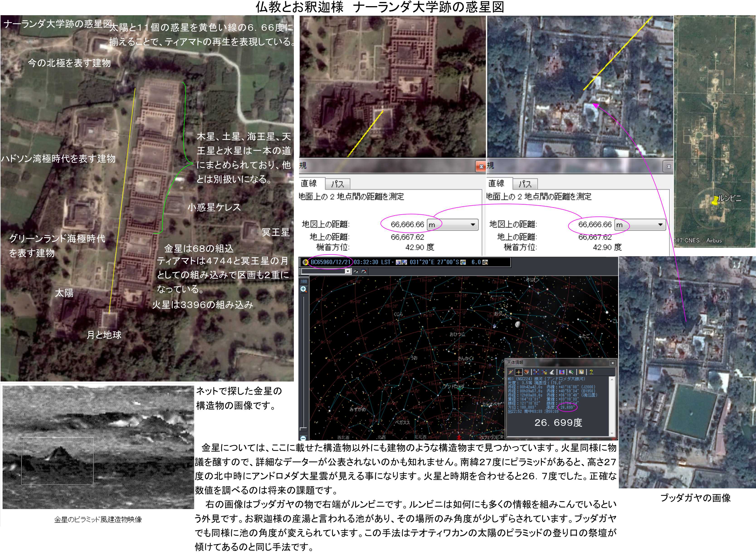Click the clock time-setting icon after LST
The image size is (756, 553).
398,262
